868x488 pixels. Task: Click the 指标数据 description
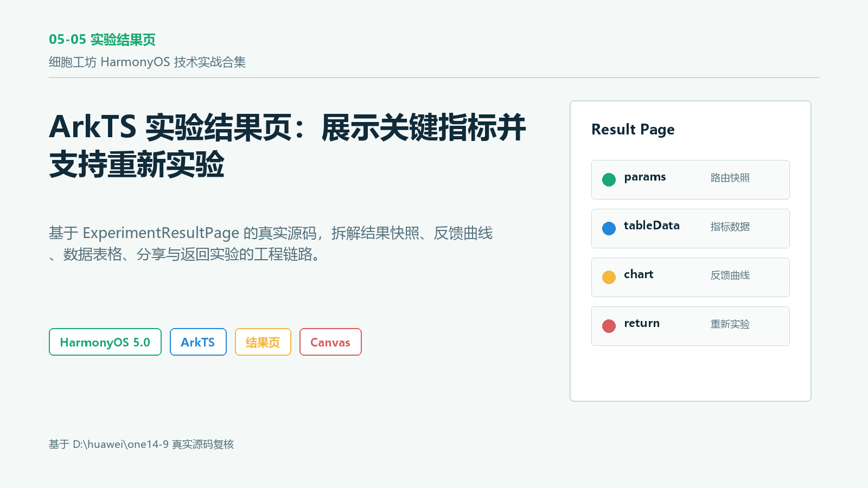[x=730, y=227]
